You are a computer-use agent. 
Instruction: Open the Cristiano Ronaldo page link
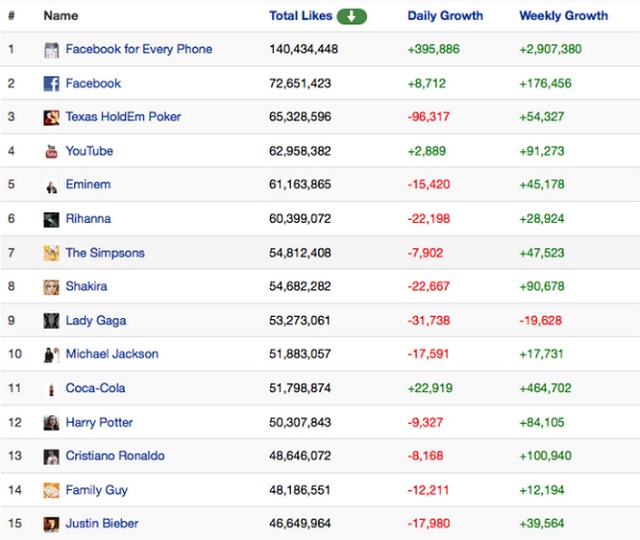(x=115, y=456)
